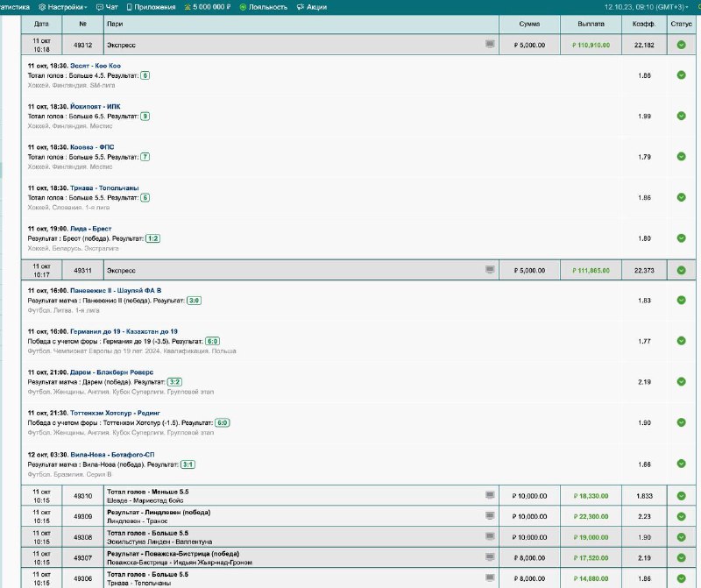Image resolution: width=701 pixels, height=588 pixels.
Task: Open the Приложения menu item
Action: coord(153,6)
